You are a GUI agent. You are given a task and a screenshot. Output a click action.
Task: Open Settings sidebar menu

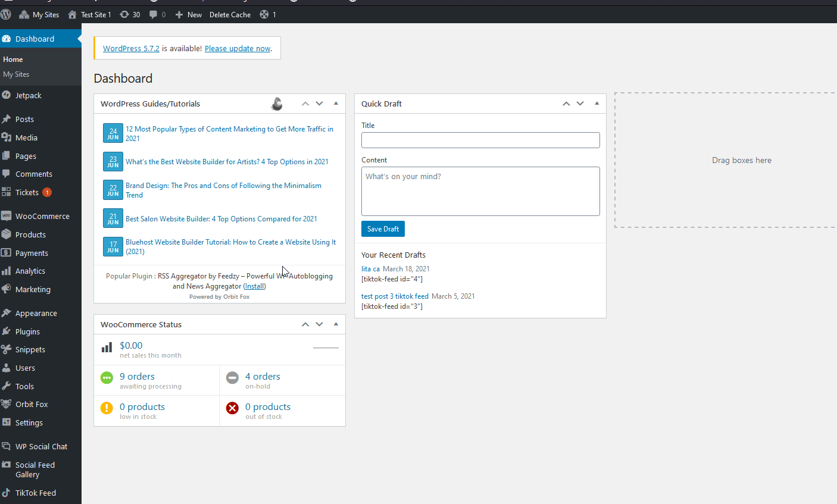[40, 422]
